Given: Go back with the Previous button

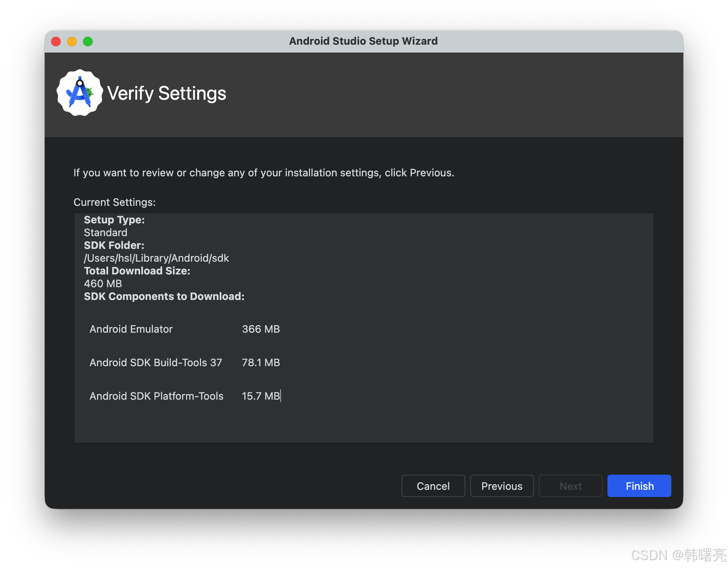Looking at the screenshot, I should click(502, 486).
